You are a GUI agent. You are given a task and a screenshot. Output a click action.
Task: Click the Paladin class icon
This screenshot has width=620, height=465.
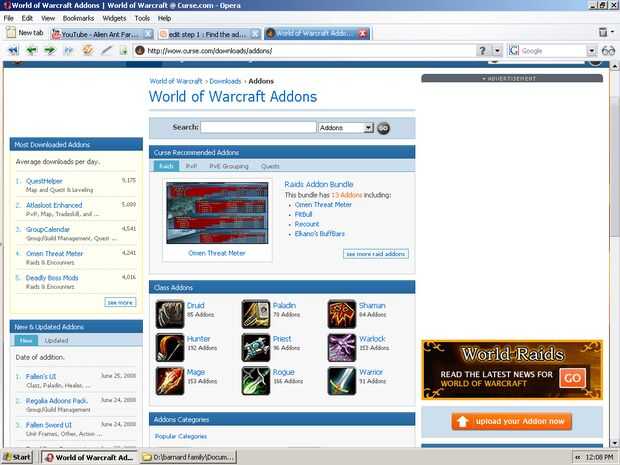[255, 314]
